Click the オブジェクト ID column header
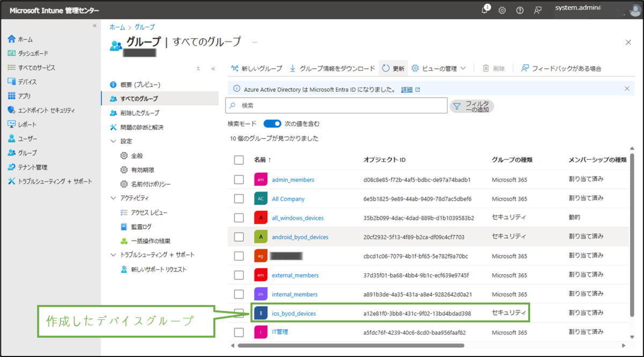Image resolution: width=644 pixels, height=357 pixels. [385, 160]
